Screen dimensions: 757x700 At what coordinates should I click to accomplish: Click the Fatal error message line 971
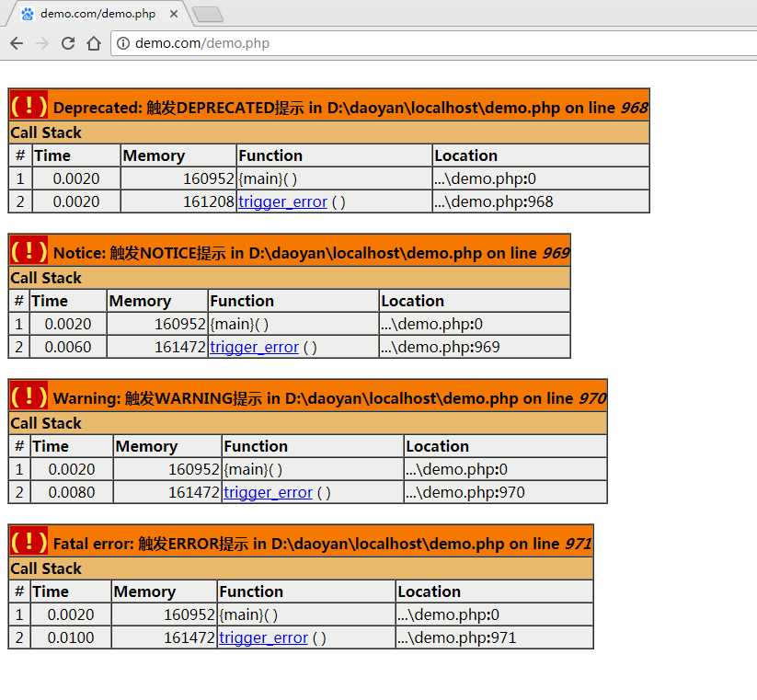(322, 543)
